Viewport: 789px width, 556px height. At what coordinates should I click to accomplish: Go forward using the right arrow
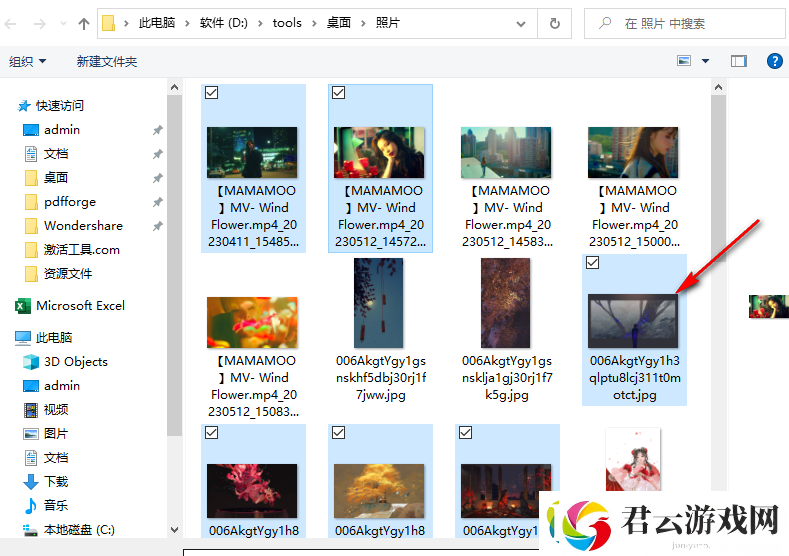click(39, 24)
